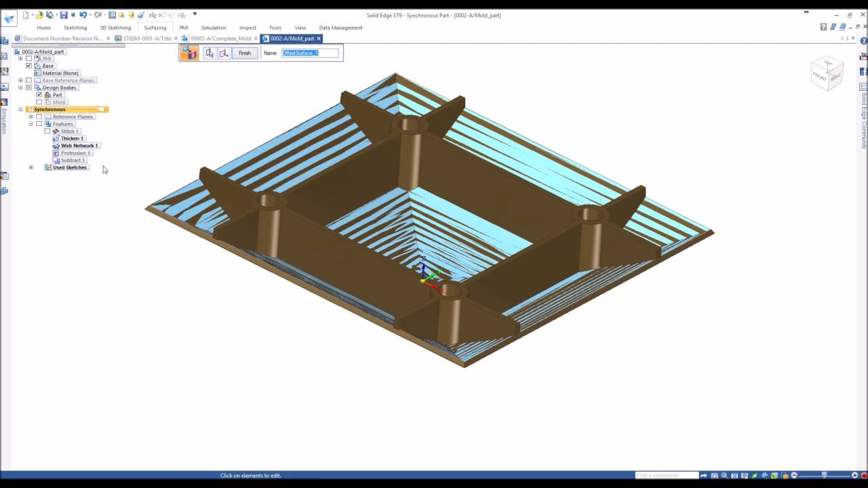
Task: Select the Synchronous header bar
Action: click(67, 109)
